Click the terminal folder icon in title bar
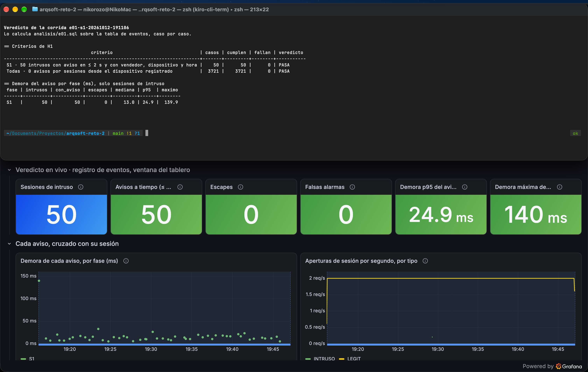588x372 pixels. [x=35, y=9]
